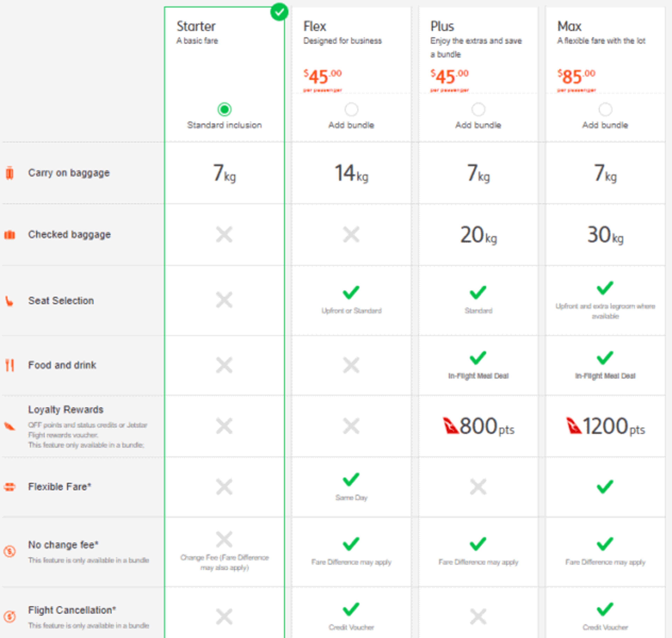The image size is (672, 638).
Task: Click the Qantas logo beside 800 pts
Action: point(451,425)
